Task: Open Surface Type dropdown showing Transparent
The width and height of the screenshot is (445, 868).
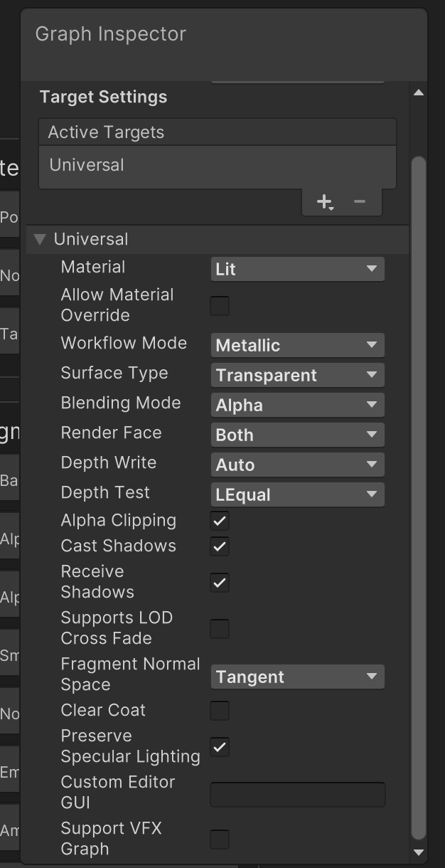Action: coord(297,375)
